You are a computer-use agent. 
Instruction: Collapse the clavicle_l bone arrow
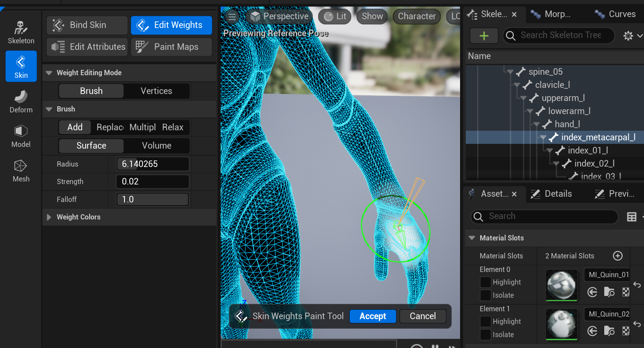[x=517, y=85]
